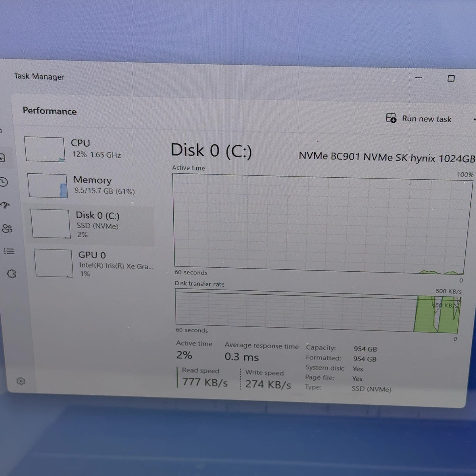Click the "Read speed" label
The height and width of the screenshot is (476, 476).
point(200,370)
